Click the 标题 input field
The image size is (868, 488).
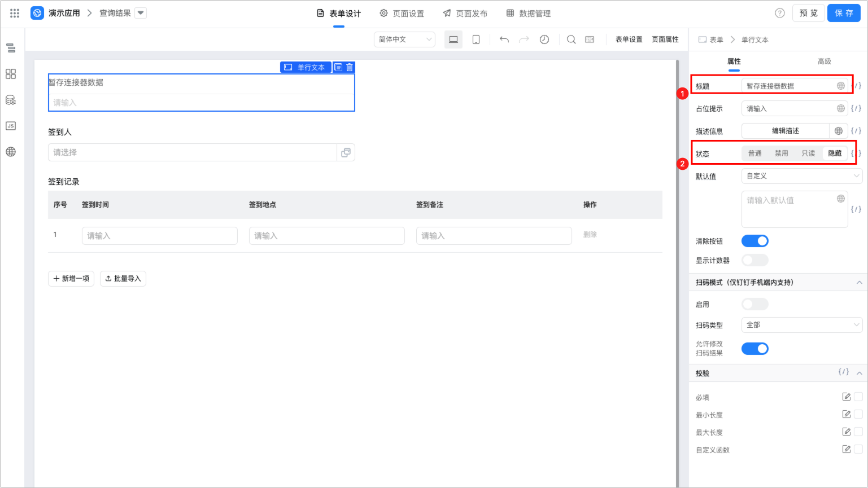pos(789,86)
